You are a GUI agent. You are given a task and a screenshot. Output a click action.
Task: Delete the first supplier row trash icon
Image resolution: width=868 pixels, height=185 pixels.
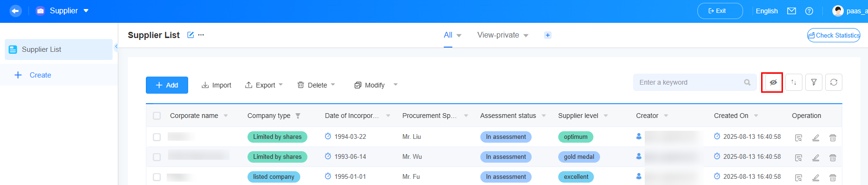[x=833, y=138]
